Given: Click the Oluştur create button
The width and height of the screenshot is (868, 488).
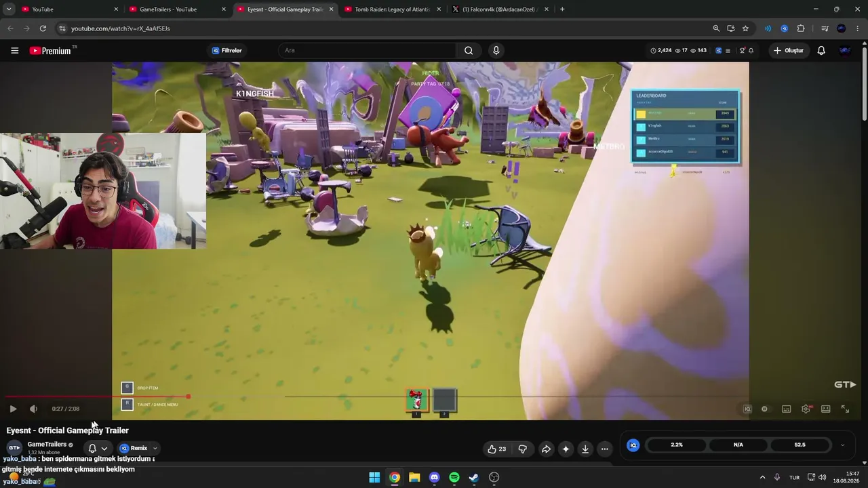Looking at the screenshot, I should click(x=789, y=50).
